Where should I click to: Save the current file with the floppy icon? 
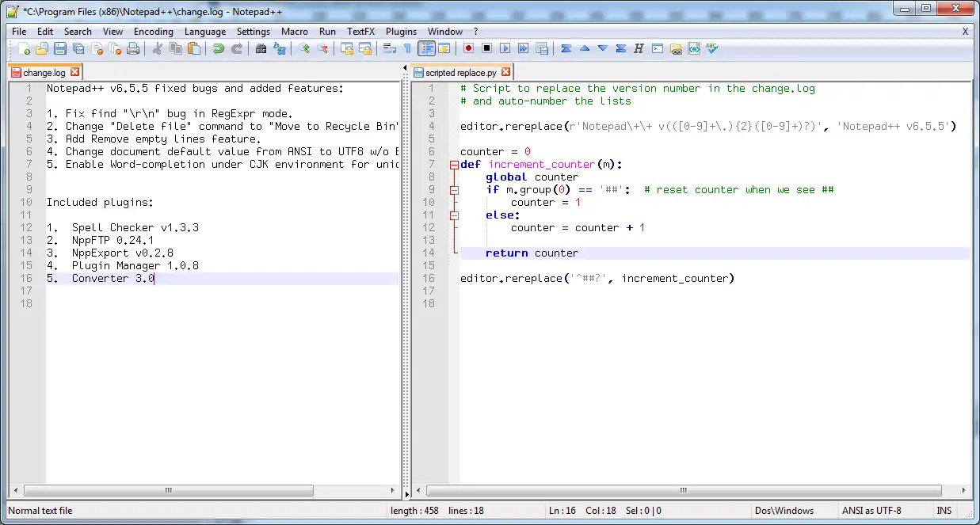(x=62, y=49)
